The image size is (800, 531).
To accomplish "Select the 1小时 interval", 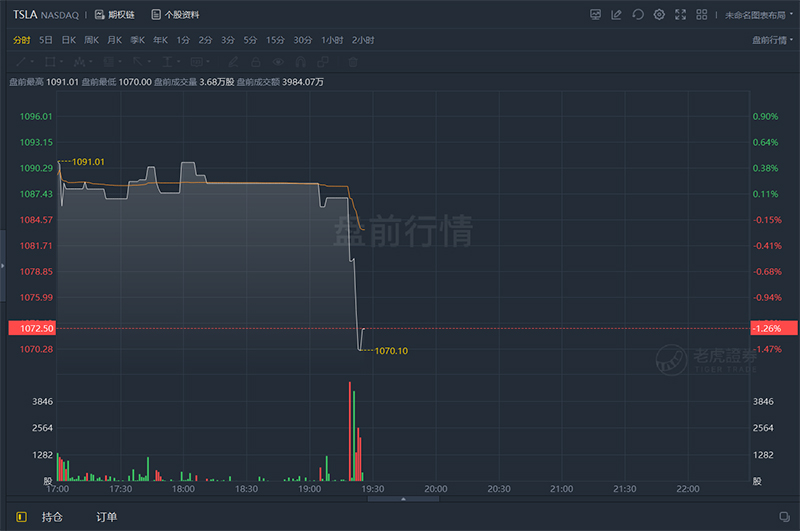I will (332, 40).
